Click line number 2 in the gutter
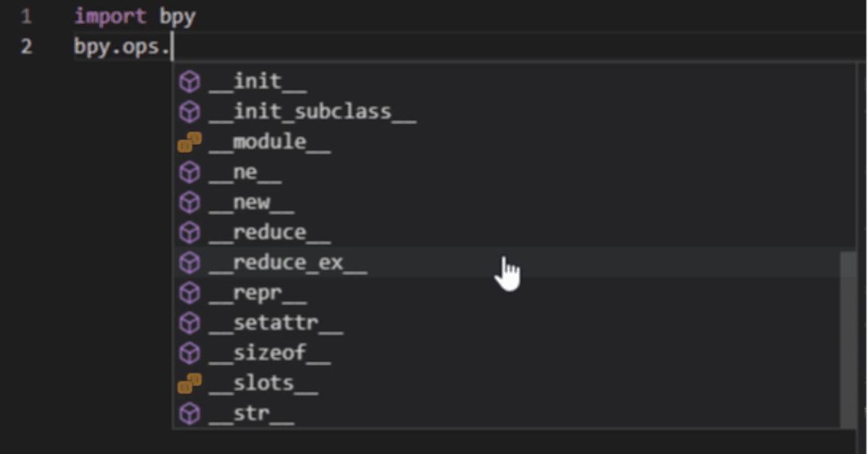 tap(27, 45)
